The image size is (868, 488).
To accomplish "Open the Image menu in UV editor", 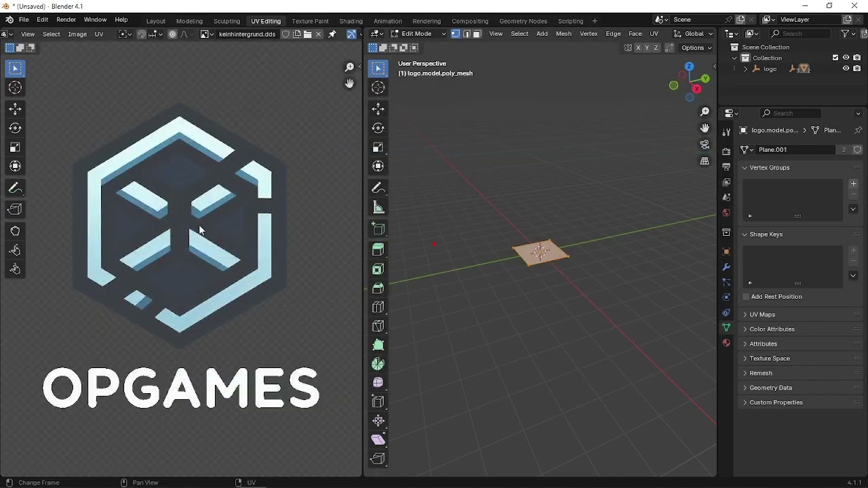I will [x=77, y=34].
